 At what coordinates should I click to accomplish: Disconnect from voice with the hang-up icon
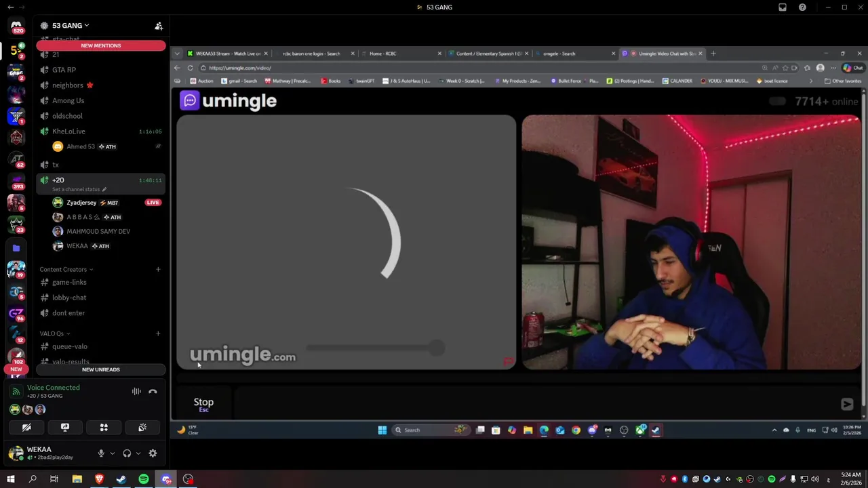point(153,392)
